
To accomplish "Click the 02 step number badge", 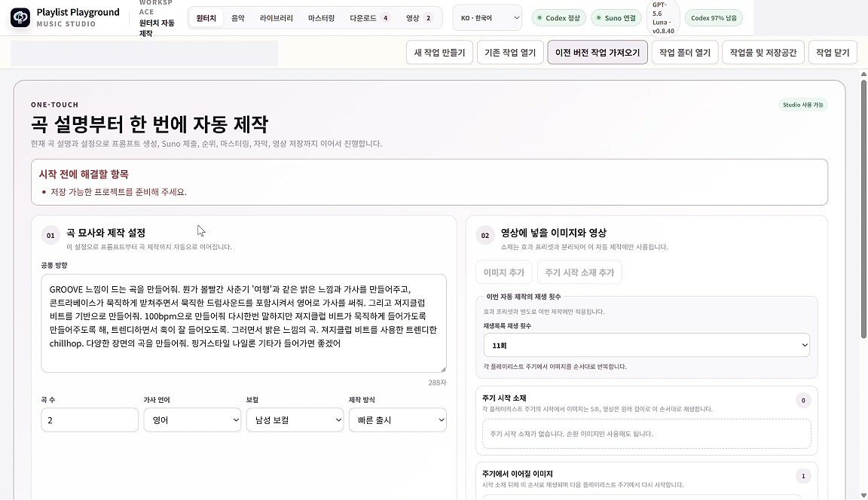I will (485, 235).
